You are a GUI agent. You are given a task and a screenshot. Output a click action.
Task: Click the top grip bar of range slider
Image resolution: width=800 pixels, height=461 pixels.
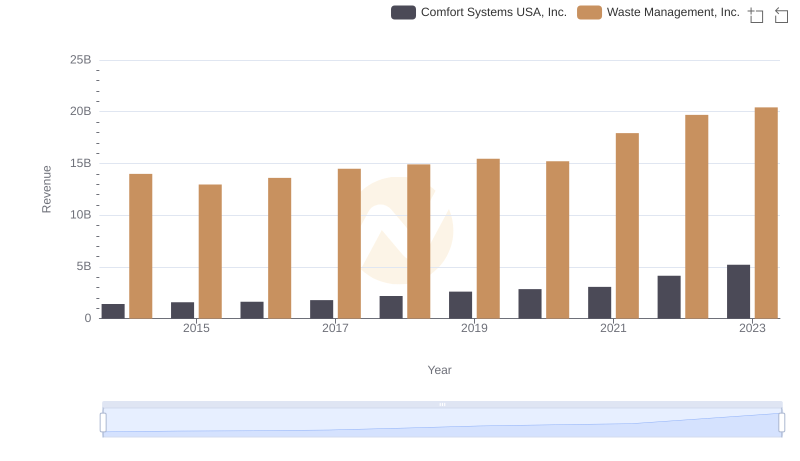click(x=442, y=404)
